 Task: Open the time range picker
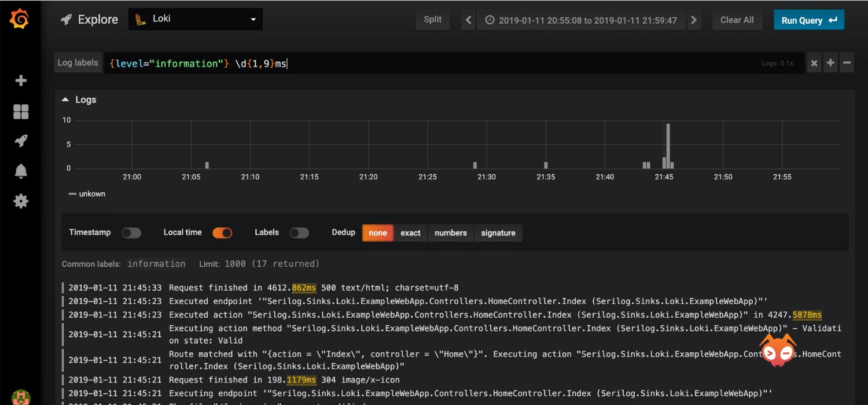(581, 20)
